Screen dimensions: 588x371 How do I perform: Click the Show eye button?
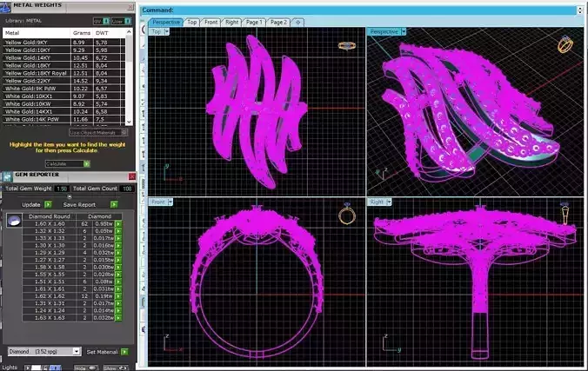tap(115, 368)
